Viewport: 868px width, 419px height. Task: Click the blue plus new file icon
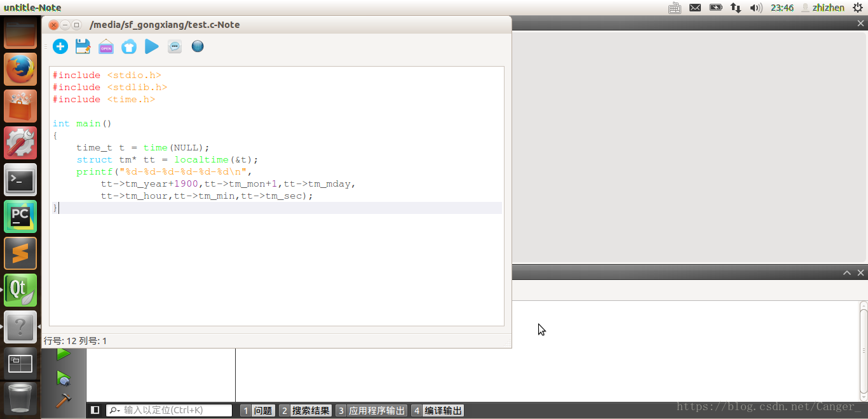[x=60, y=46]
